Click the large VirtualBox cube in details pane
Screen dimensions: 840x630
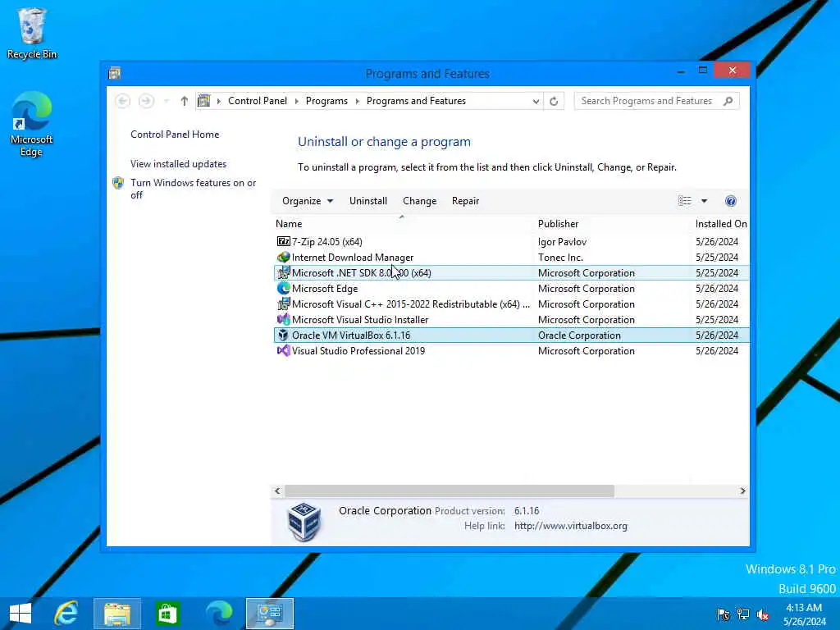[x=304, y=521]
